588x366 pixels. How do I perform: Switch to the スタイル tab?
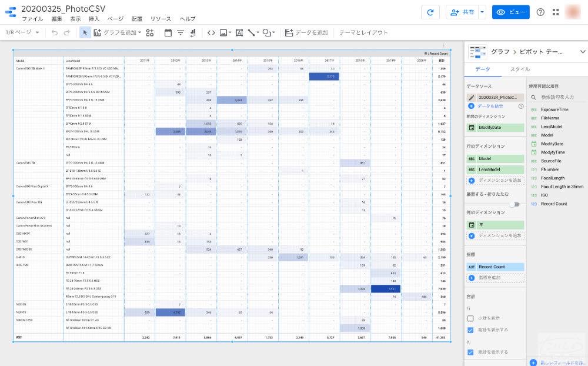point(520,69)
